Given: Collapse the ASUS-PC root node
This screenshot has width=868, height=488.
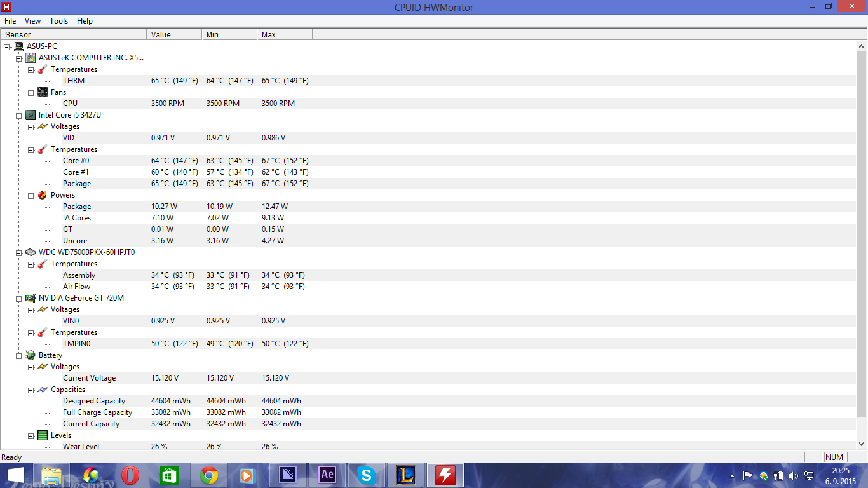Looking at the screenshot, I should pos(6,46).
